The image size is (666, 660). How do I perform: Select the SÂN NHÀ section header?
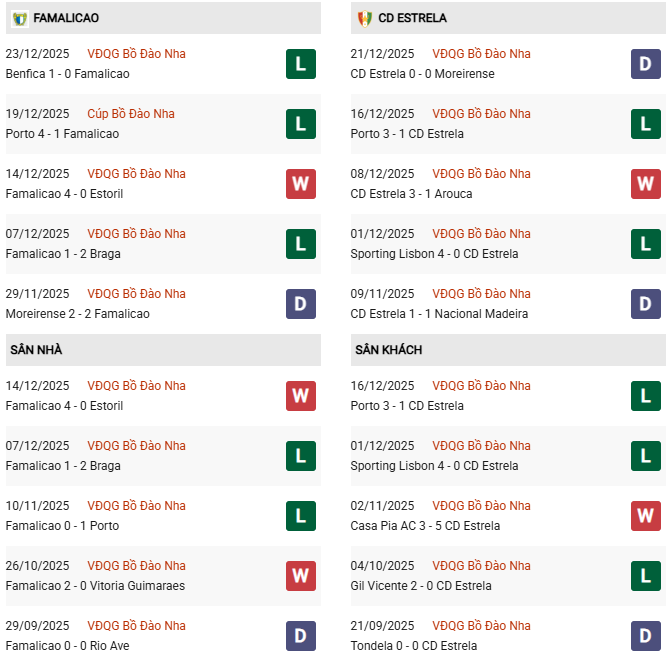click(37, 350)
